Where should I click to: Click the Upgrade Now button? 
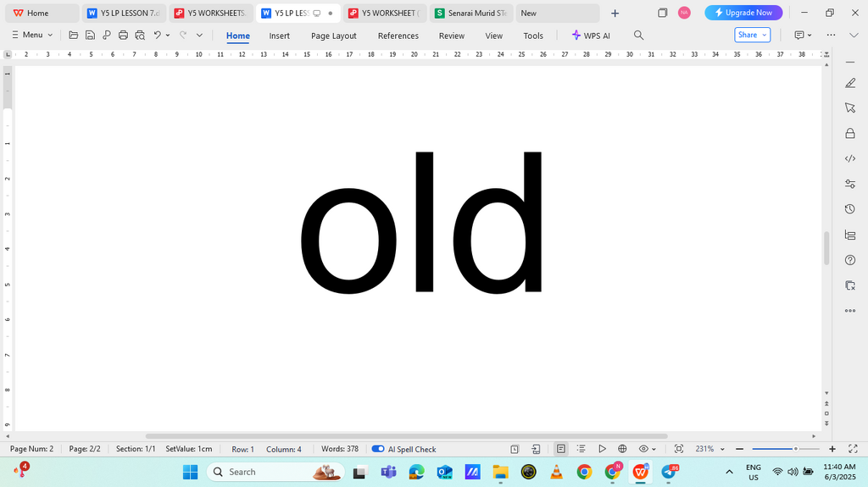coord(743,12)
